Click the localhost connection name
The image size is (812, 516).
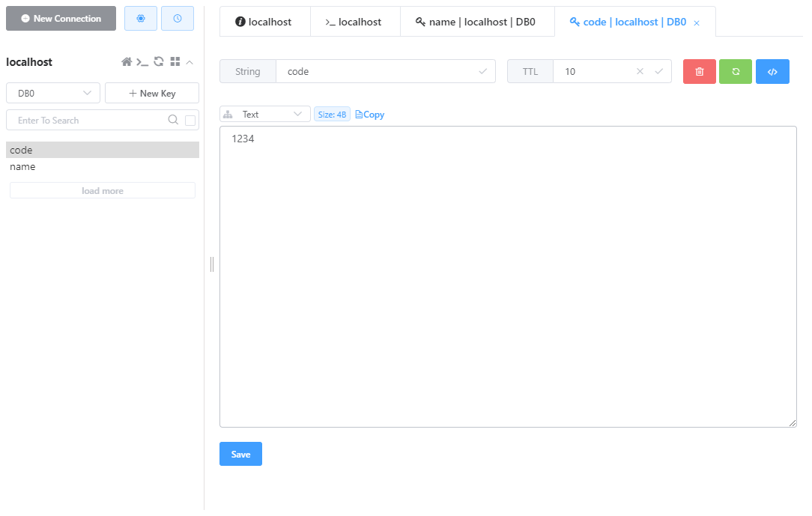[29, 62]
